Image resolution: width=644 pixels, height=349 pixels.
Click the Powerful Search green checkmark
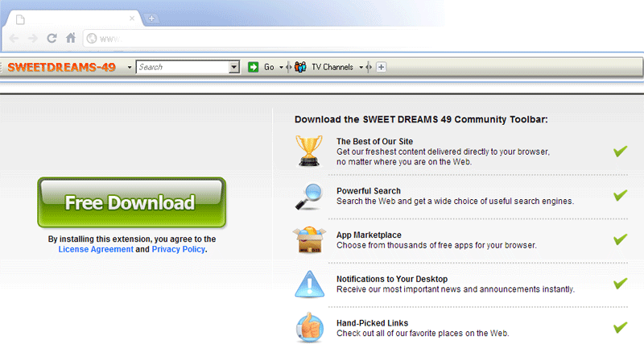pos(620,195)
